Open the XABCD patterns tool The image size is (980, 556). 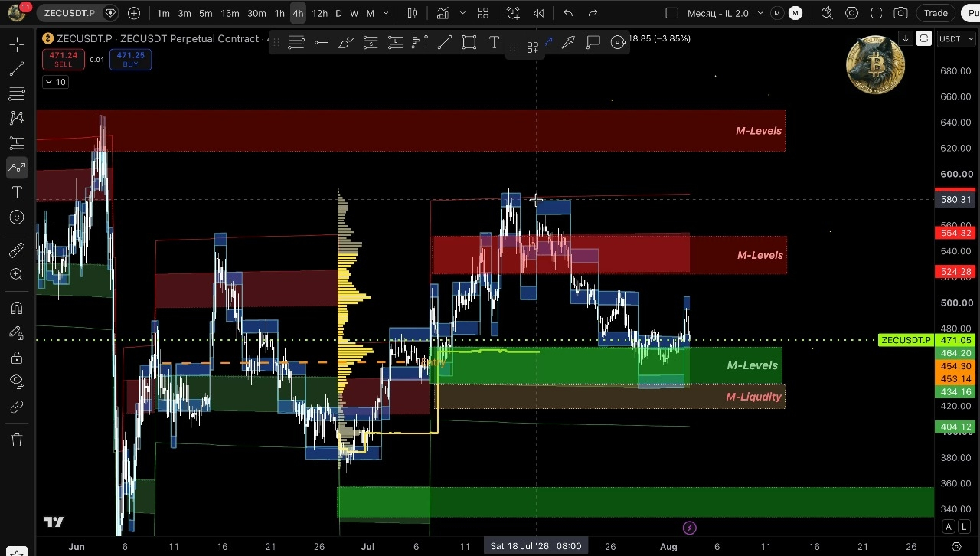coord(17,119)
